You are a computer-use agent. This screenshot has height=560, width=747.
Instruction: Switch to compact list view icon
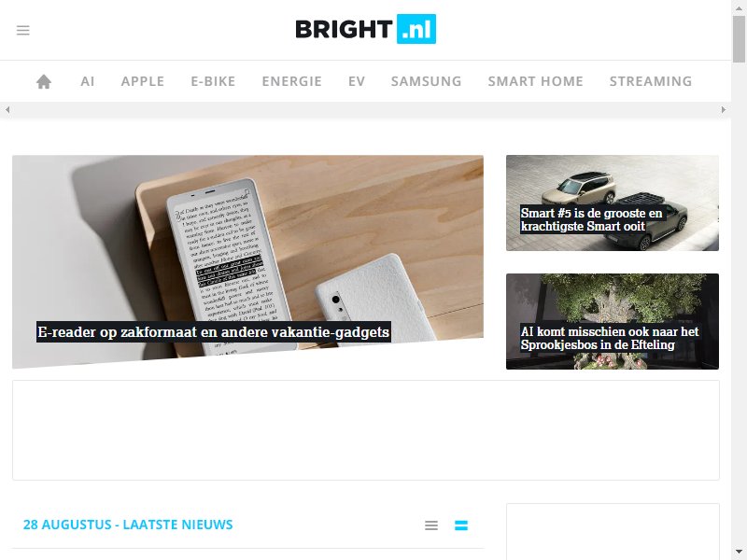431,525
